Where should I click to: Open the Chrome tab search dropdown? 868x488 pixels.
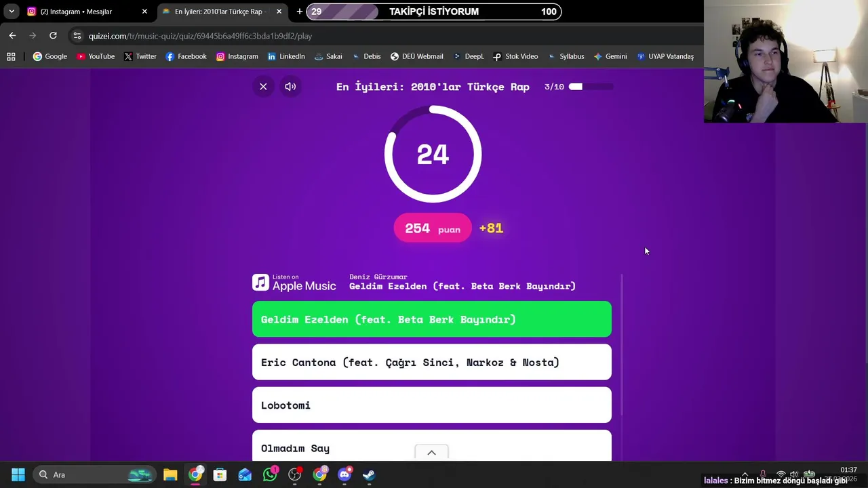pos(12,12)
